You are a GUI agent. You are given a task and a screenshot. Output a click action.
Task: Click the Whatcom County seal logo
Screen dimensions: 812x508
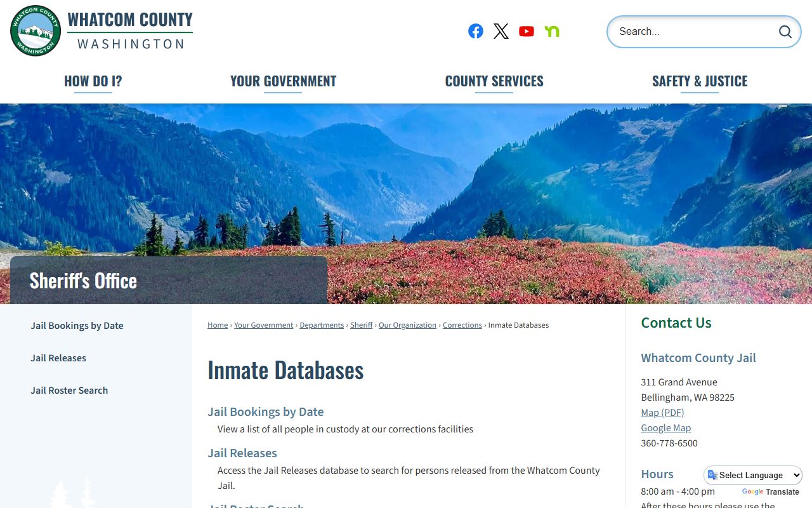coord(36,30)
